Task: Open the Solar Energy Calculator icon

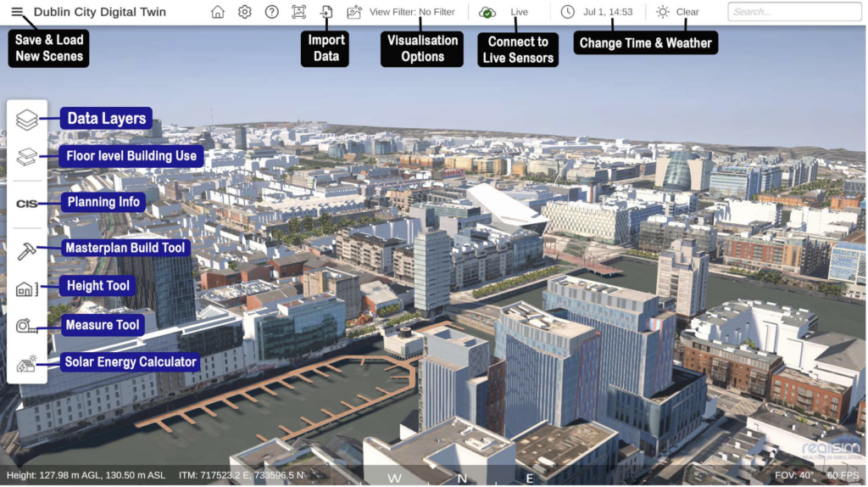Action: click(26, 364)
